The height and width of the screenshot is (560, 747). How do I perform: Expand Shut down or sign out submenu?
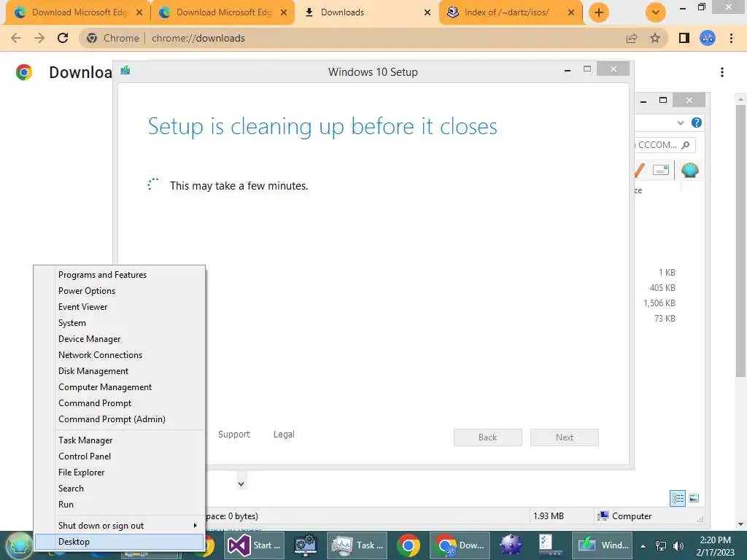[x=119, y=525]
